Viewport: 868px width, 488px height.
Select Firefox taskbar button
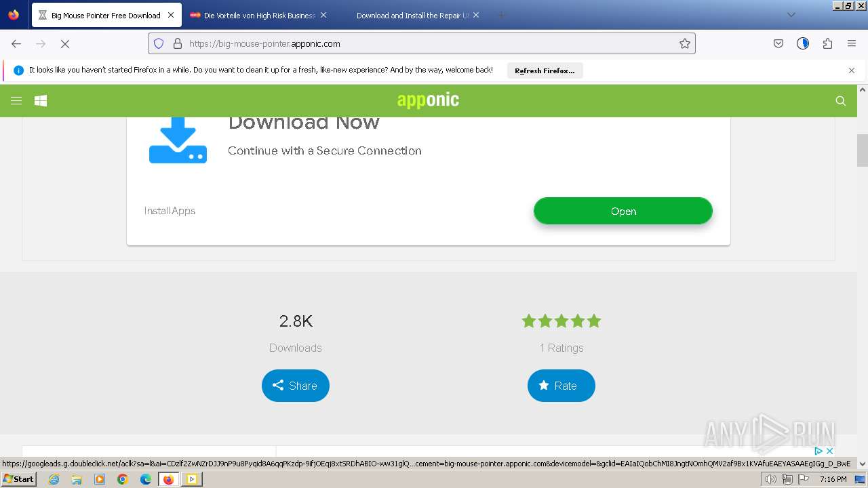point(168,479)
